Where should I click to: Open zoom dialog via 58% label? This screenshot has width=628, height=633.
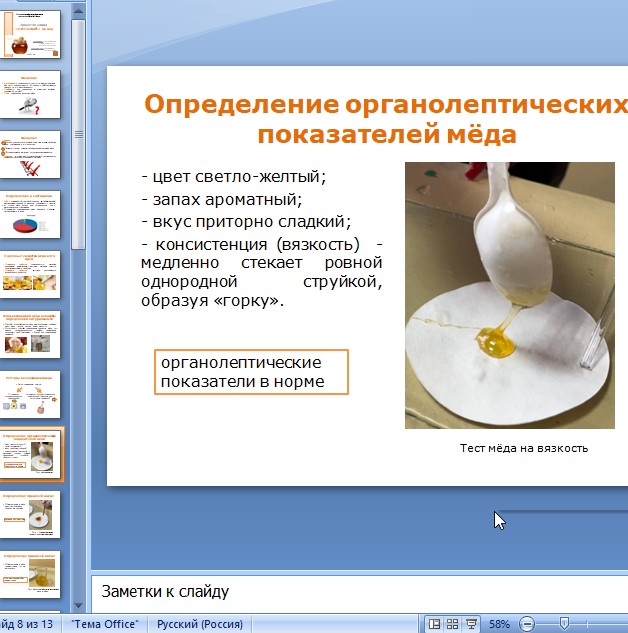coord(499,624)
